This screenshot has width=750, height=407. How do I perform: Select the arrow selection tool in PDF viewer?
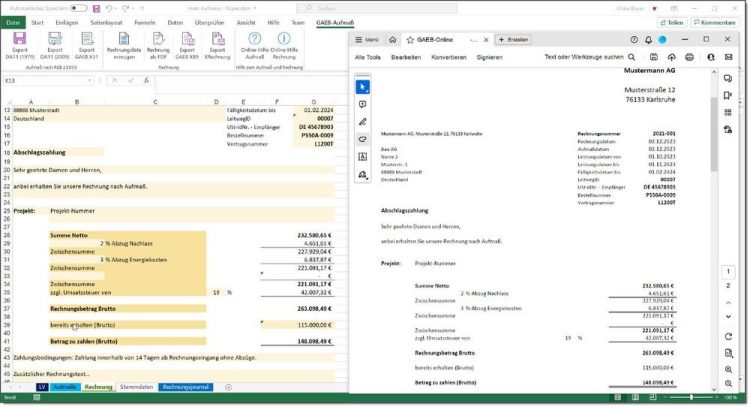[362, 87]
